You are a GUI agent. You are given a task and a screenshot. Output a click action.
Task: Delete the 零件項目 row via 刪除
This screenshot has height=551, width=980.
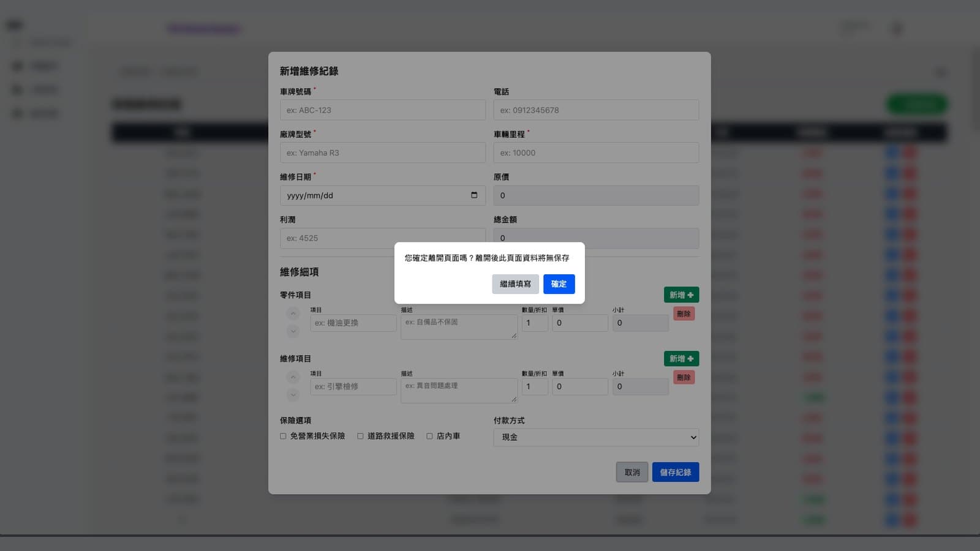point(684,314)
